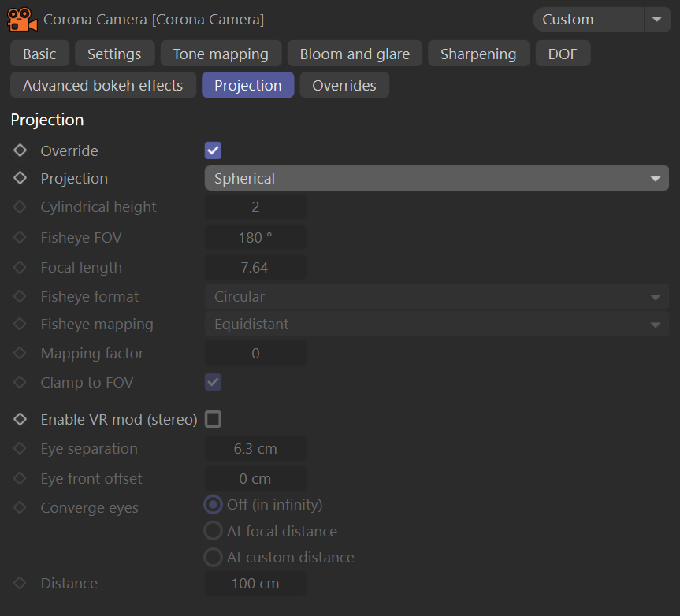Screen dimensions: 680x616
Task: Expand the Fisheye mapping Equidistant dropdown
Action: point(437,325)
